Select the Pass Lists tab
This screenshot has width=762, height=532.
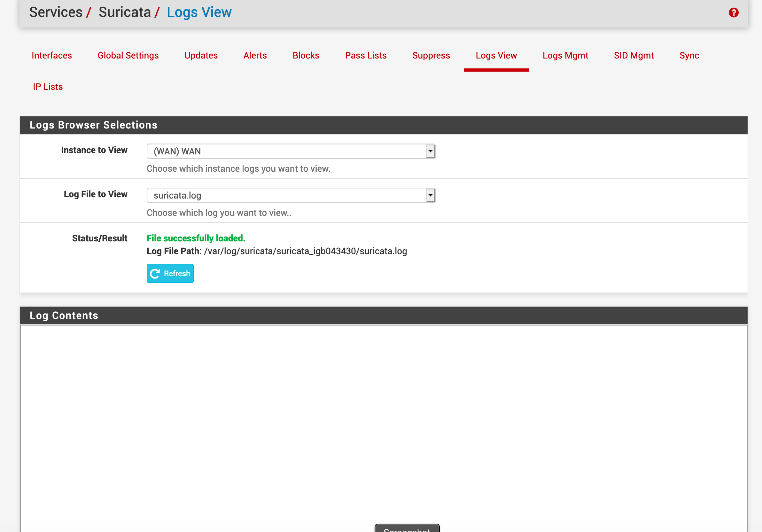pyautogui.click(x=366, y=55)
